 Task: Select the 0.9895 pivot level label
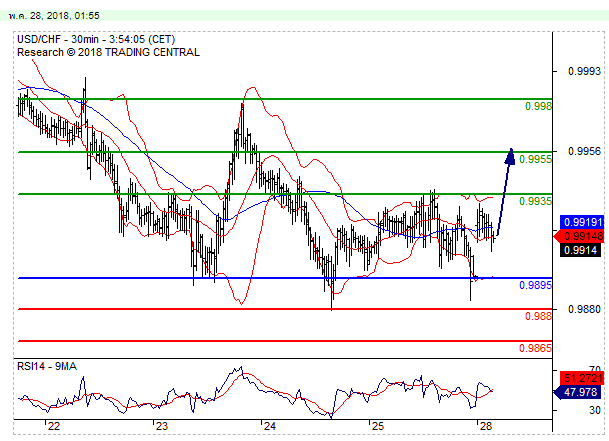coord(535,285)
